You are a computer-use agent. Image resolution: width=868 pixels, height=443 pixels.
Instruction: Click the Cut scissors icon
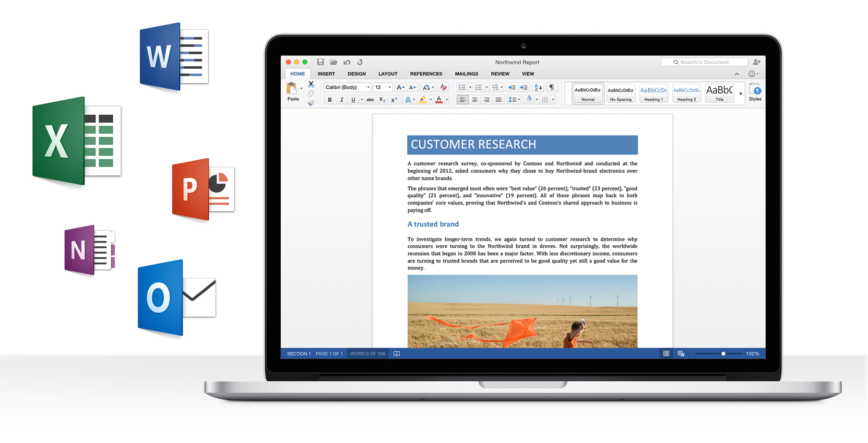click(311, 84)
